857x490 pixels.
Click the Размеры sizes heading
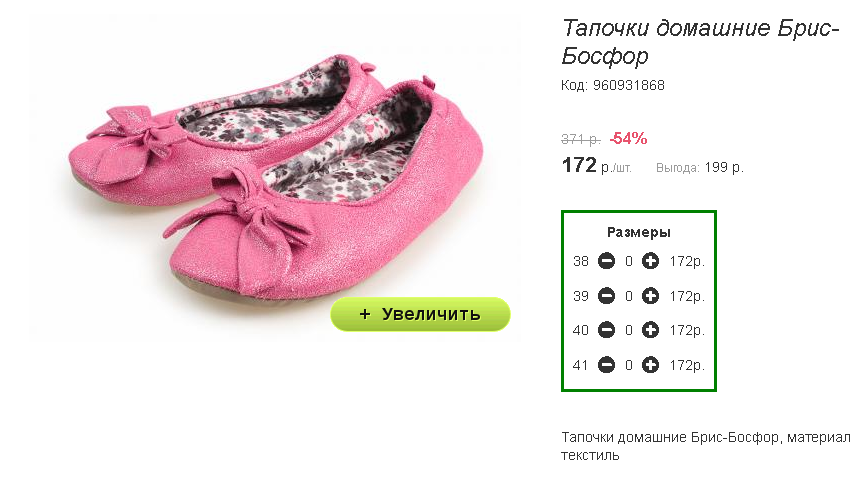(x=638, y=232)
